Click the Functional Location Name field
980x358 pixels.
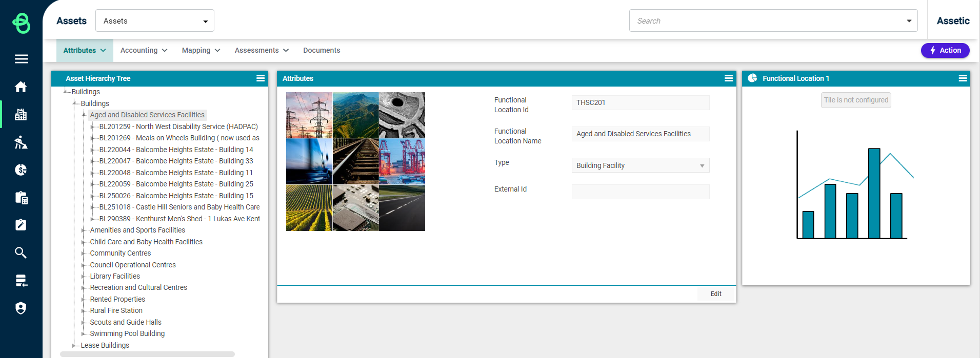(x=641, y=134)
